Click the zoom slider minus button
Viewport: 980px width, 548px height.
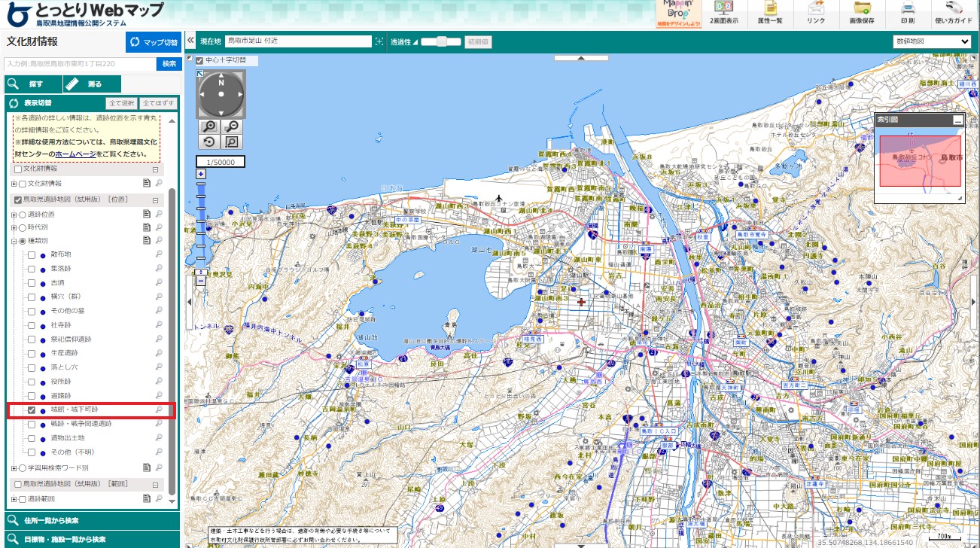pyautogui.click(x=201, y=281)
